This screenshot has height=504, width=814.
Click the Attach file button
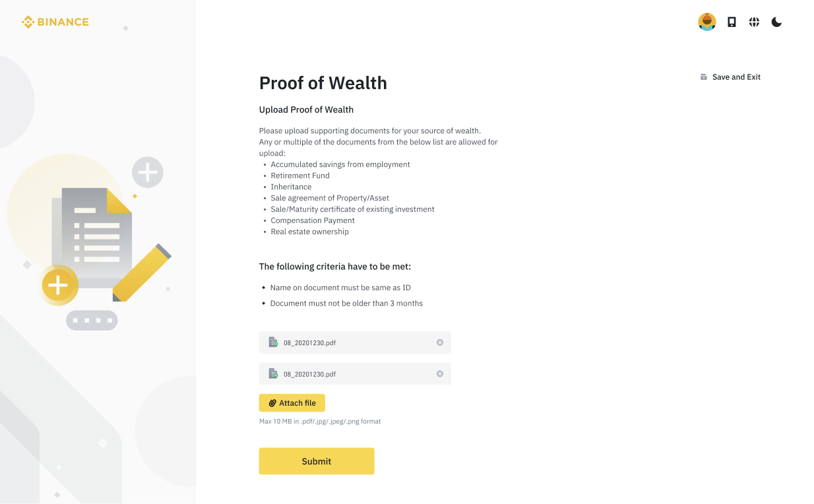(x=292, y=402)
